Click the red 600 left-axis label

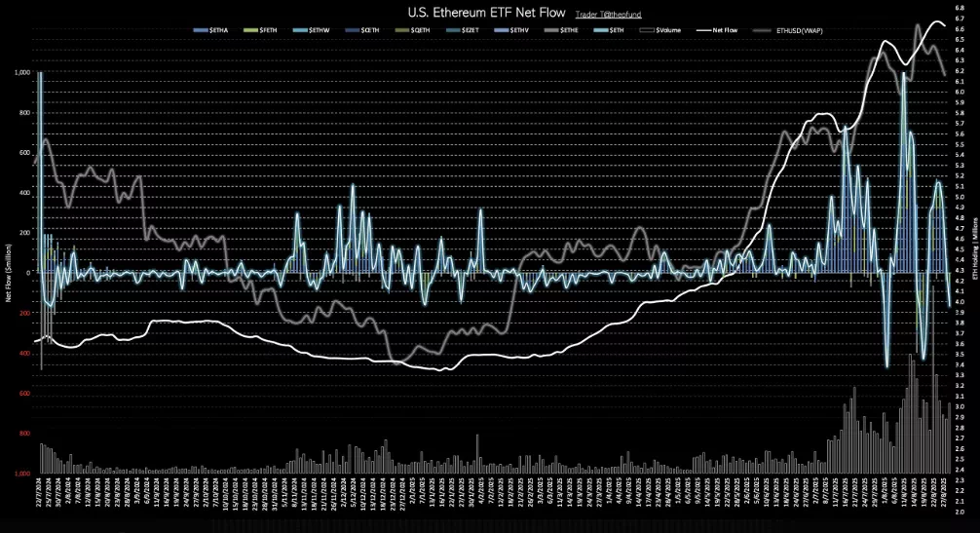point(24,394)
